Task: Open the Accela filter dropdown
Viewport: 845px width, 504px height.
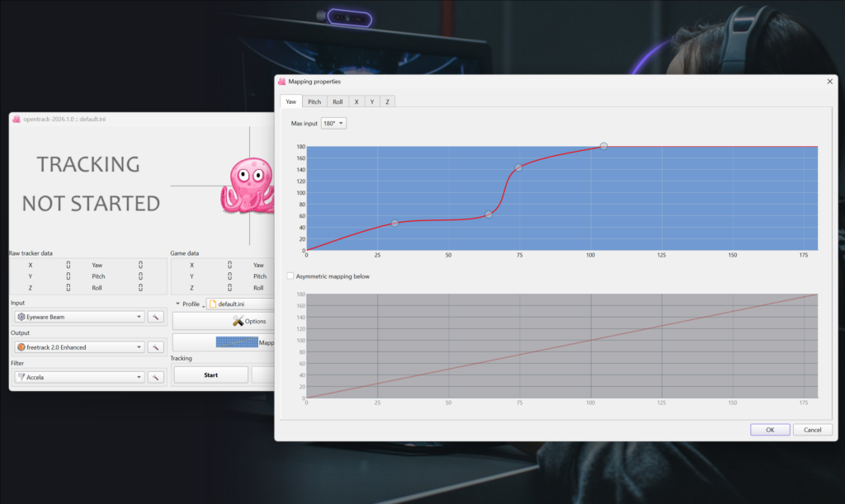Action: pos(79,378)
